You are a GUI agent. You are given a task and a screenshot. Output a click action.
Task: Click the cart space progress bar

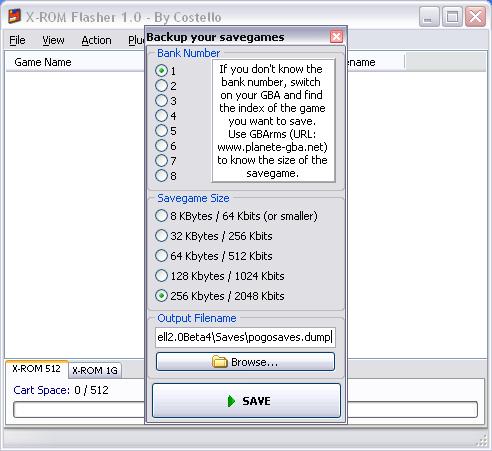tap(245, 409)
